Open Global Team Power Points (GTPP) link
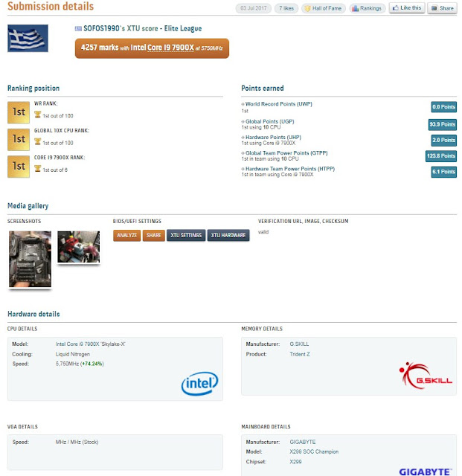 click(286, 153)
